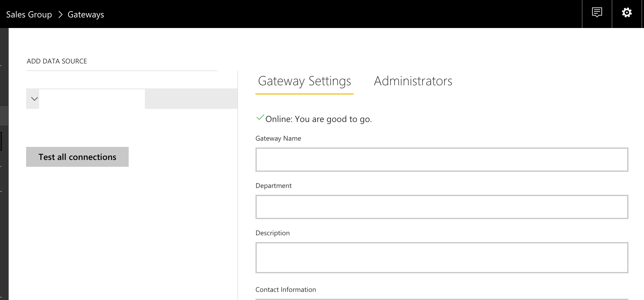Select the Gateway Settings tab

pyautogui.click(x=305, y=81)
